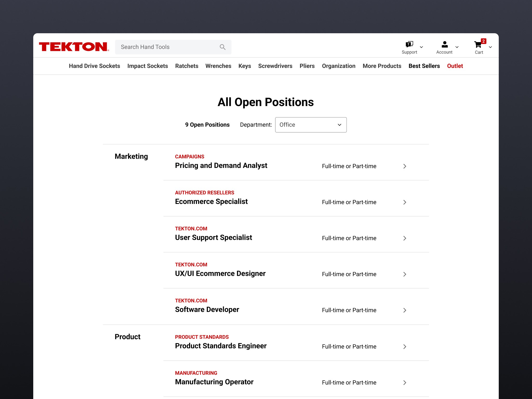Open the Hand Drive Sockets menu

click(95, 66)
